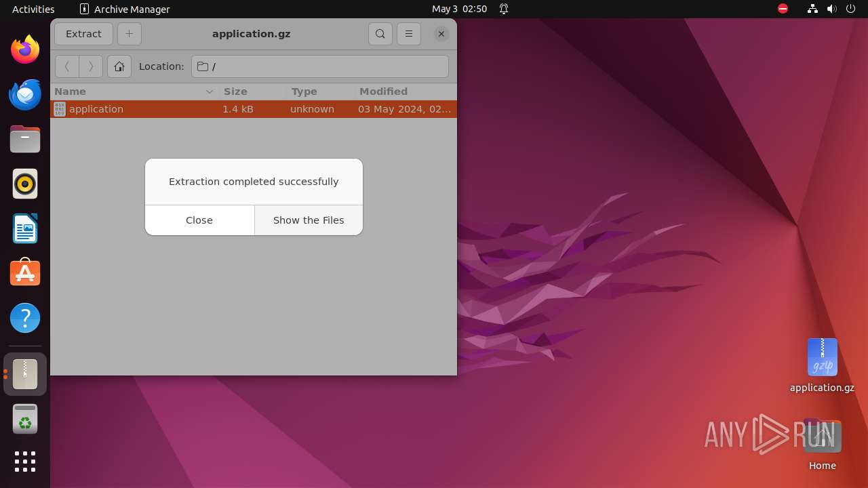Sort by Size column header
The width and height of the screenshot is (868, 488).
(x=253, y=91)
